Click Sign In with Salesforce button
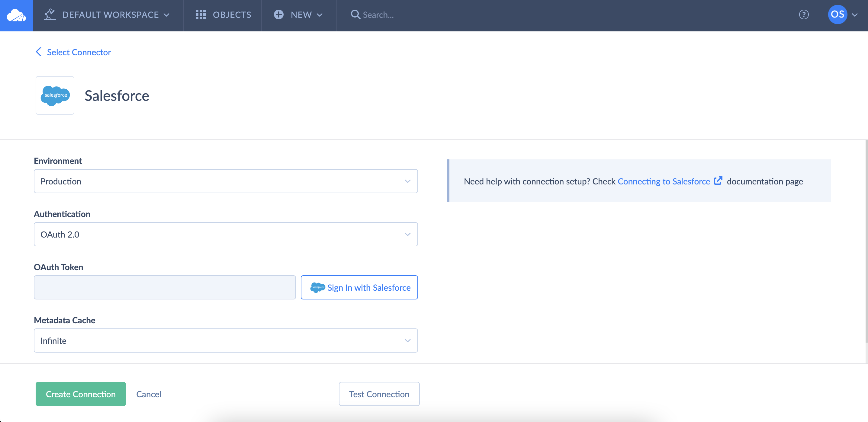Screen dimensions: 868x422 [359, 287]
